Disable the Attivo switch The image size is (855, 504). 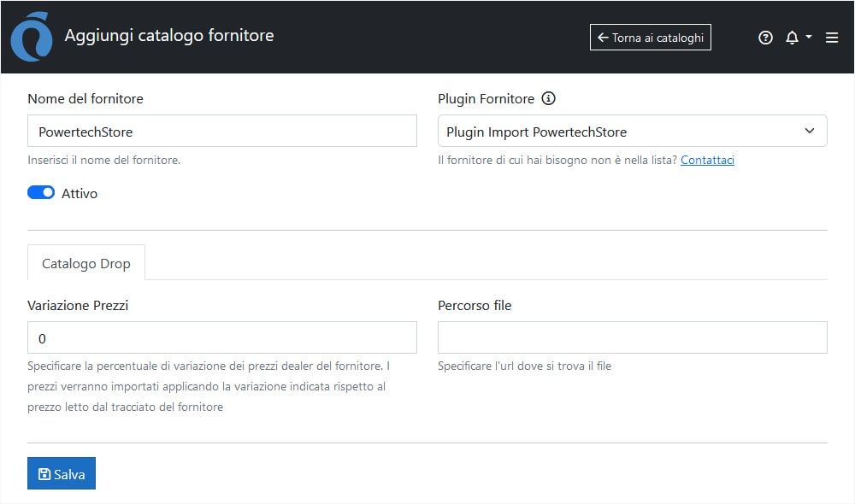(x=40, y=192)
